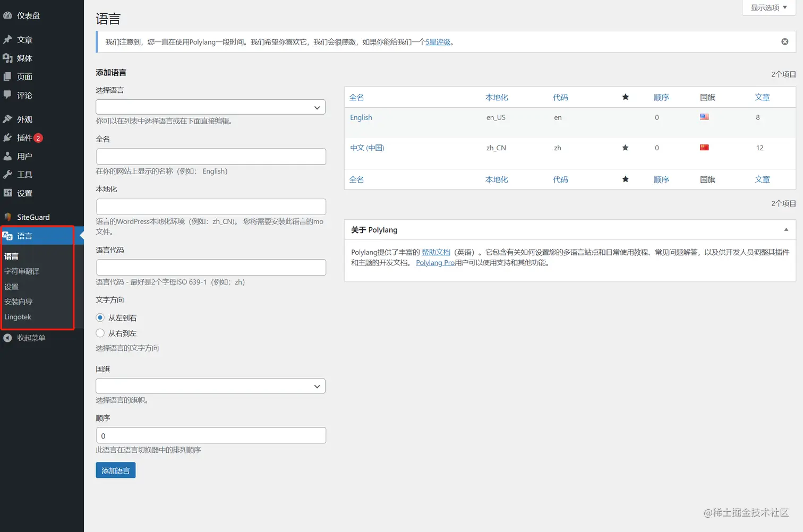The height and width of the screenshot is (532, 803).
Task: Open 文章 menu item
Action: coord(24,39)
